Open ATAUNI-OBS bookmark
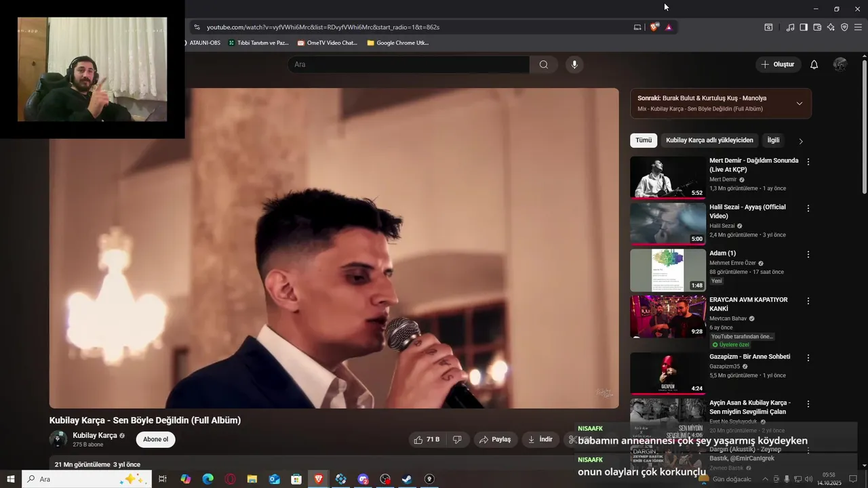This screenshot has height=488, width=868. tap(201, 43)
